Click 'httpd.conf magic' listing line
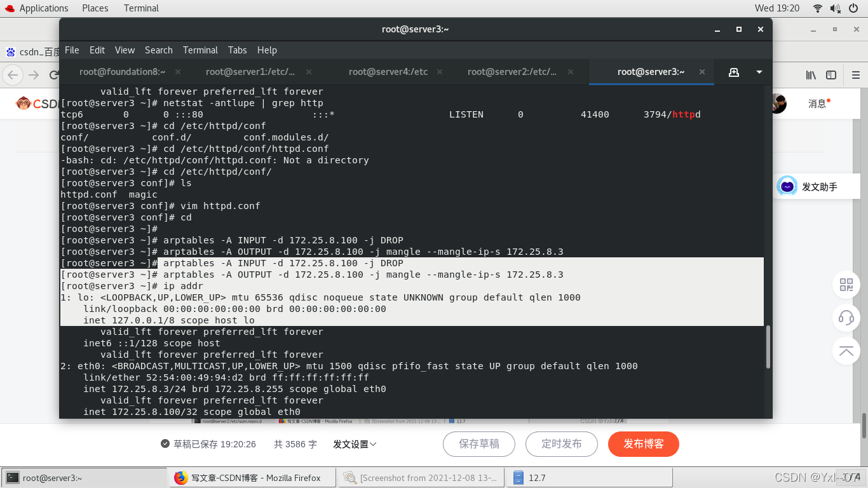The height and width of the screenshot is (488, 868). coord(109,194)
